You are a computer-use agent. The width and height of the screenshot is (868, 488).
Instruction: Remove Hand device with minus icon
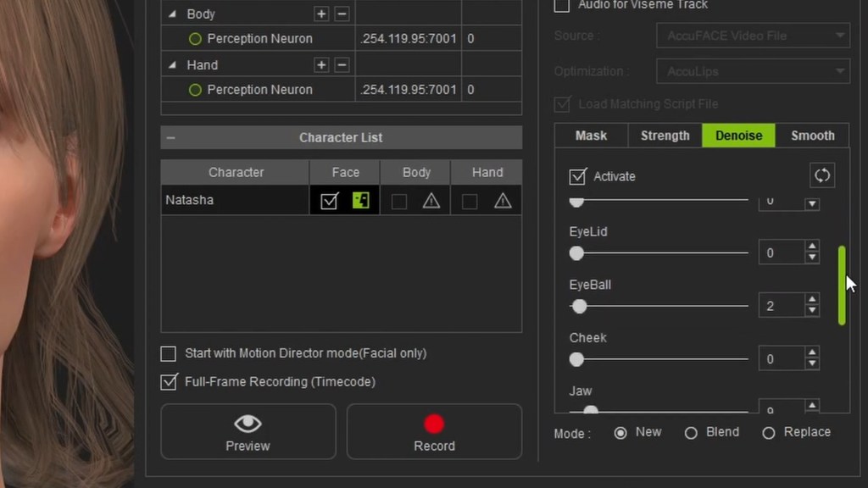pyautogui.click(x=342, y=64)
